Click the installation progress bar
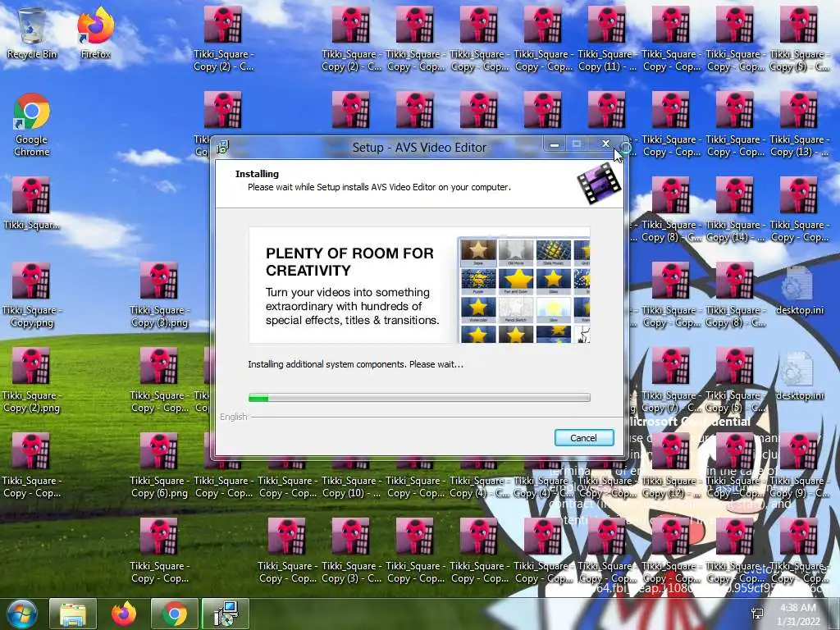Image resolution: width=840 pixels, height=630 pixels. click(419, 398)
